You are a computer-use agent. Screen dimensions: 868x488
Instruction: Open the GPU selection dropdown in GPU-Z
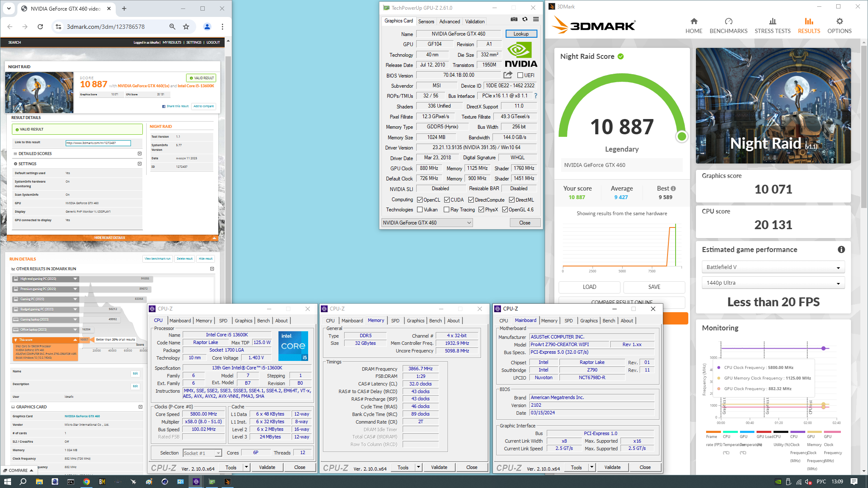pyautogui.click(x=427, y=223)
